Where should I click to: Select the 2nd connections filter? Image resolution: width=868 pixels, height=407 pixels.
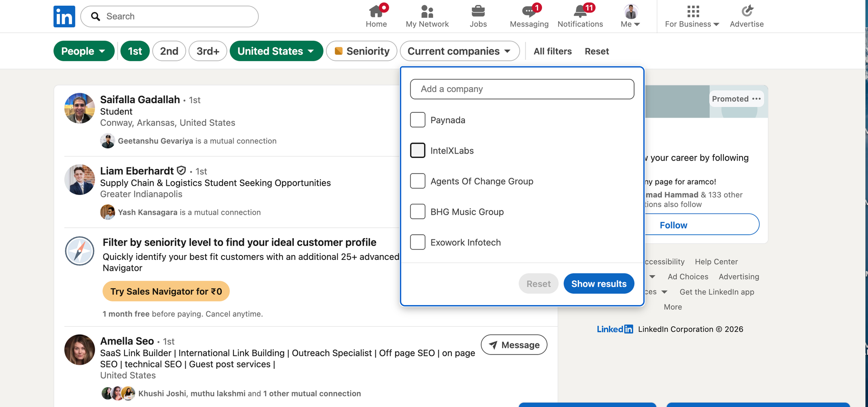click(x=169, y=51)
